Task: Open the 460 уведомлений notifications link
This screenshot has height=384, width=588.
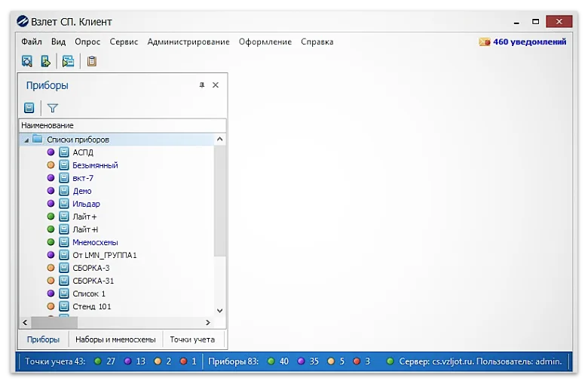Action: (529, 42)
